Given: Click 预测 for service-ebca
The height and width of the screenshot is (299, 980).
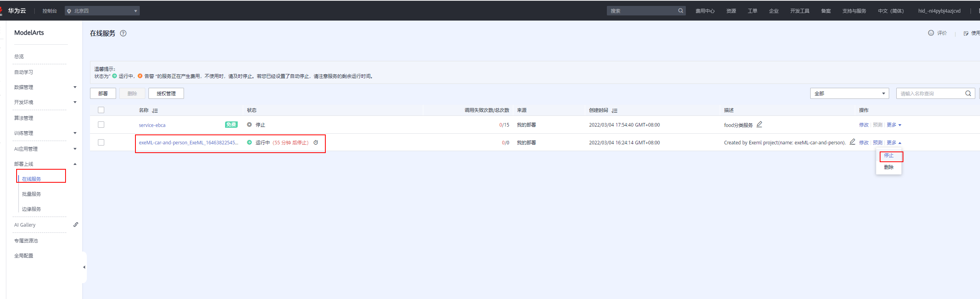Looking at the screenshot, I should pos(877,125).
